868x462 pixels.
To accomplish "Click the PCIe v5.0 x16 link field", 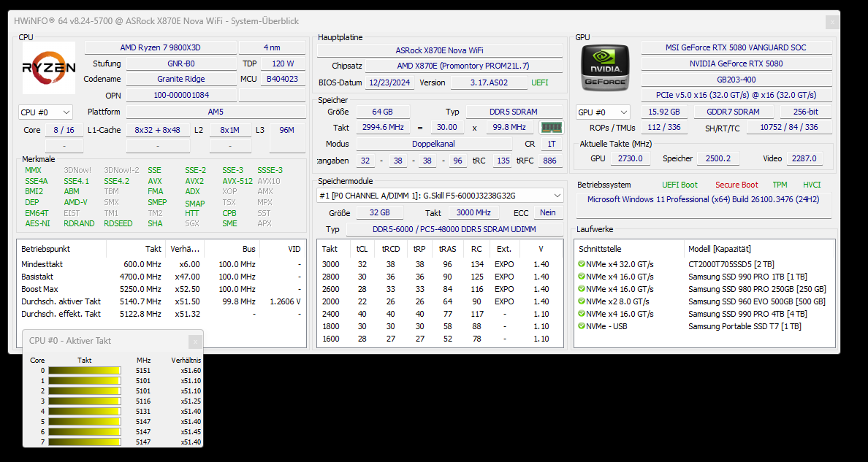I will click(x=736, y=95).
